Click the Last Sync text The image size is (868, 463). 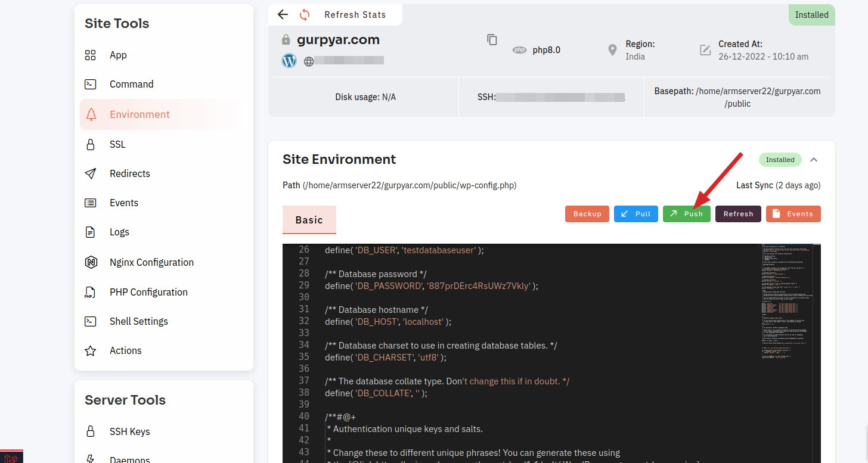(779, 185)
